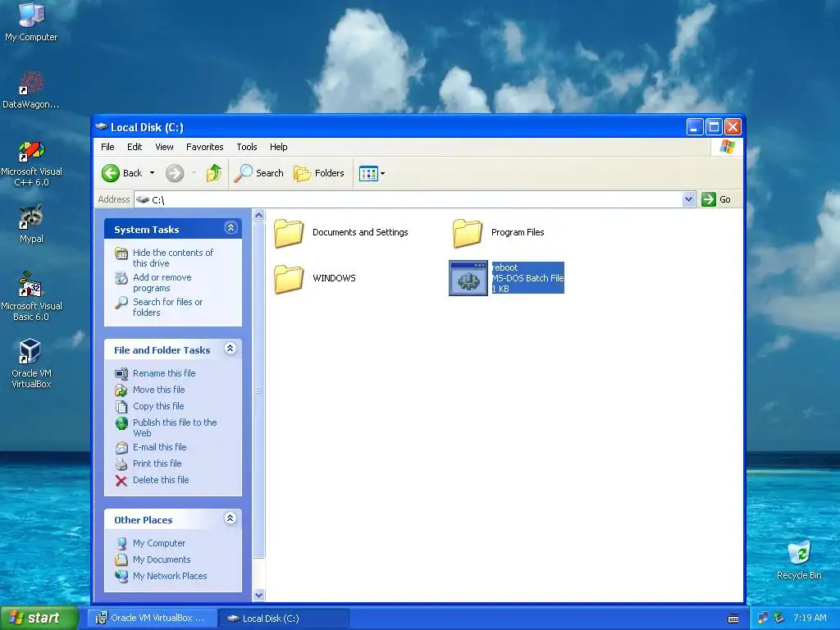Click the Go button
The width and height of the screenshot is (840, 630).
716,199
